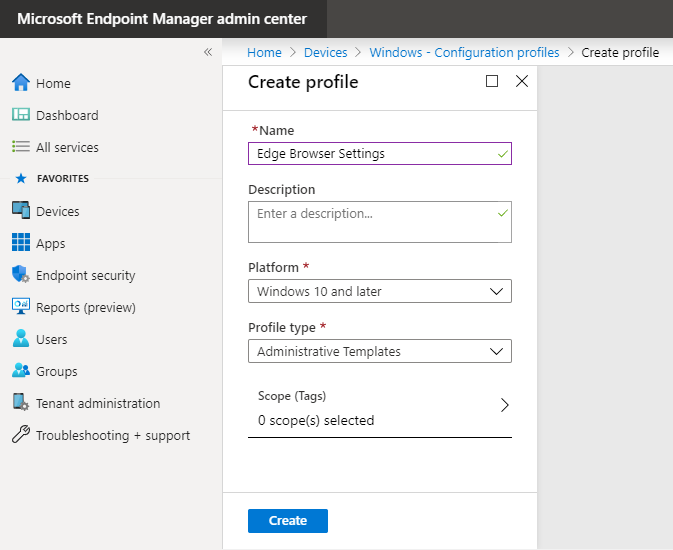Close the Create profile pane
The image size is (673, 550).
522,81
